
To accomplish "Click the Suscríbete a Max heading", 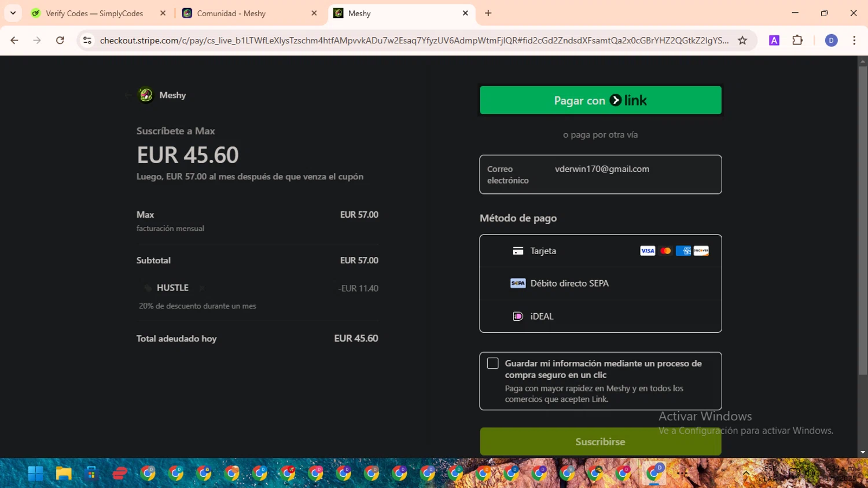I will pos(176,131).
